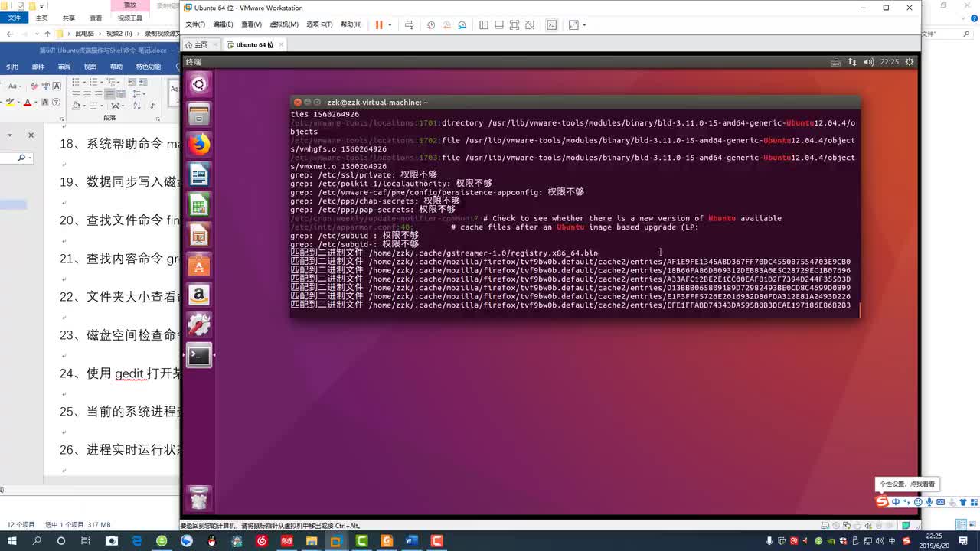This screenshot has width=980, height=551.
Task: Click Sogou input method S icon
Action: (x=883, y=502)
